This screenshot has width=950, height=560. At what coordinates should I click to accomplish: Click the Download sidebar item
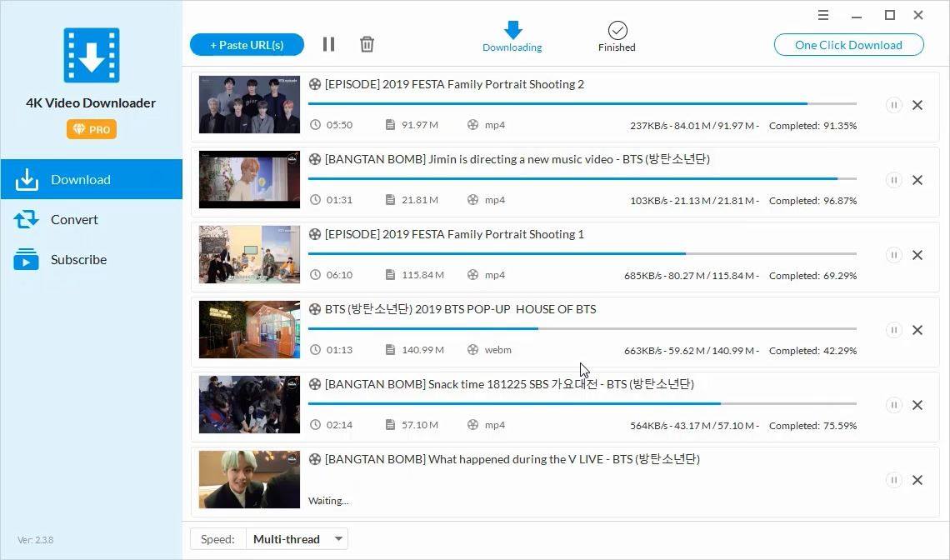click(x=92, y=179)
